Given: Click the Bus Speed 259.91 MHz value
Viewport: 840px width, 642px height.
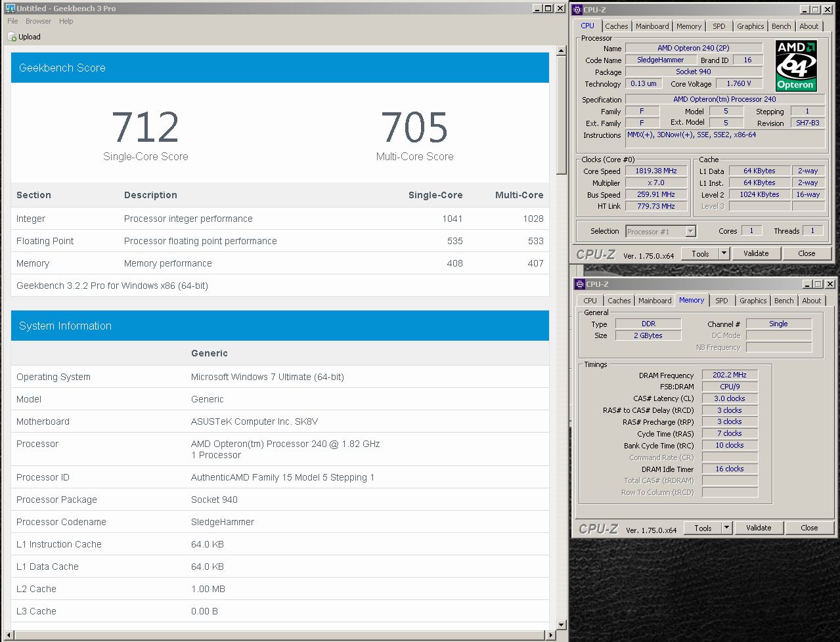Looking at the screenshot, I should point(655,194).
